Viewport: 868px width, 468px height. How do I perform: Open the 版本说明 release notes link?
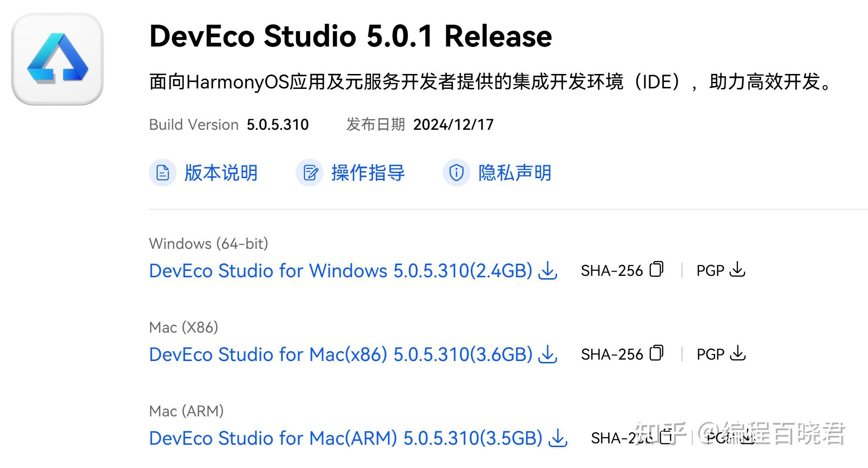point(221,173)
